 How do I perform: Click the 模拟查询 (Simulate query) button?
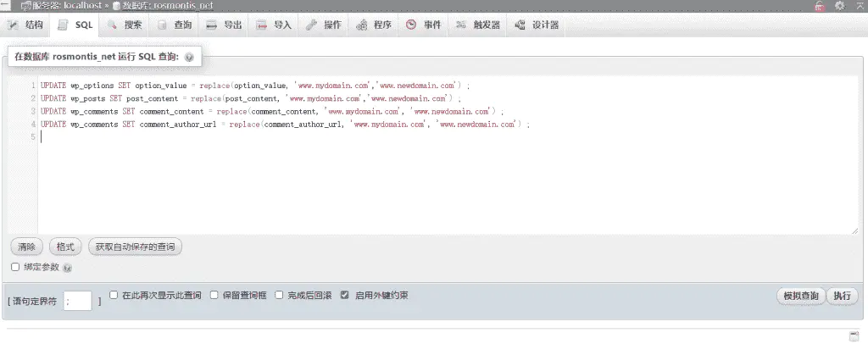(x=801, y=296)
